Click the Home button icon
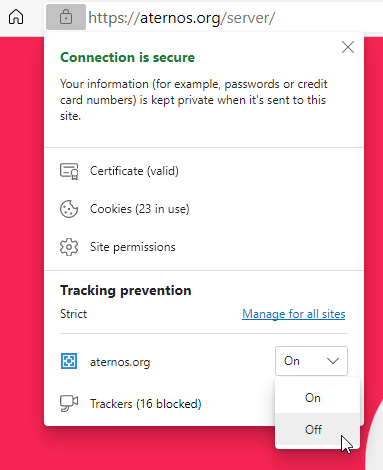This screenshot has width=383, height=470. coord(16,17)
